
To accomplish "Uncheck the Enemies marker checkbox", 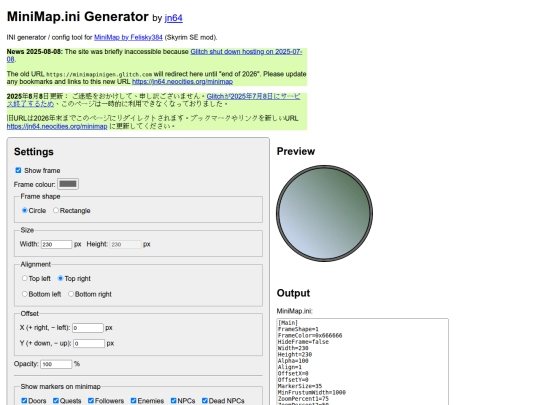I will 134,401.
